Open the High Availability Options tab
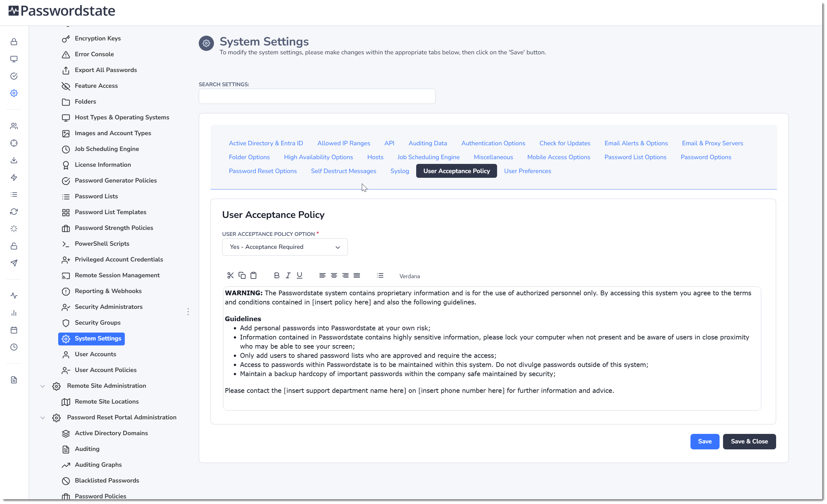The width and height of the screenshot is (827, 504). tap(318, 157)
